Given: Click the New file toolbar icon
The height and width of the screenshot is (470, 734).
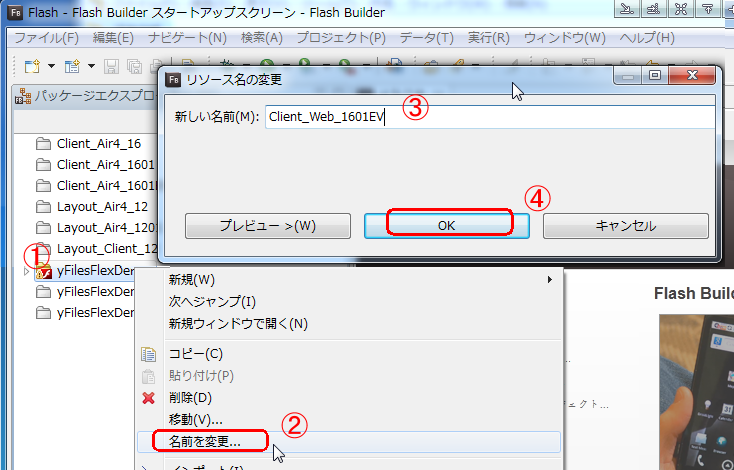Looking at the screenshot, I should (x=32, y=66).
